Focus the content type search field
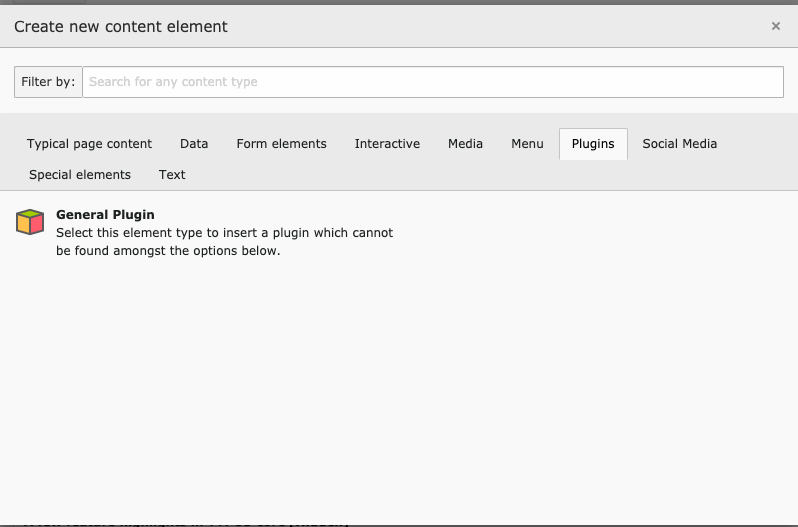The width and height of the screenshot is (798, 527). click(x=433, y=82)
